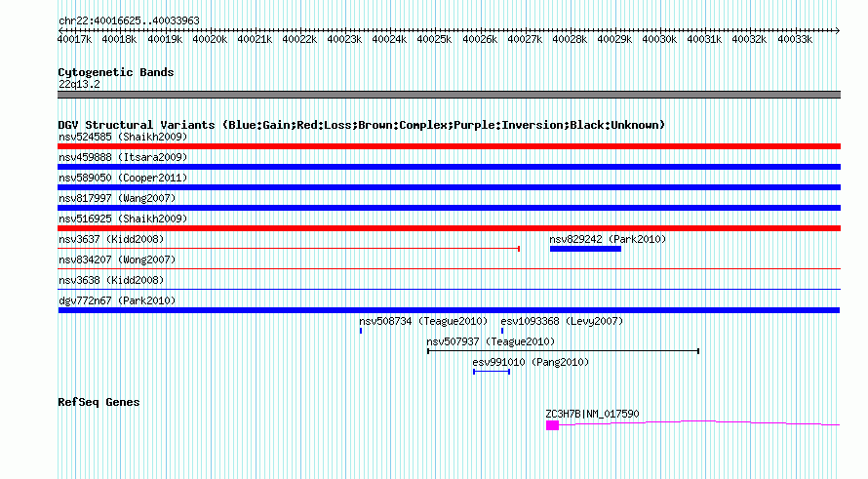Screen dimensions: 868x479
Task: Open the nsv459888 (Itsara2009) variant label
Action: [x=123, y=157]
